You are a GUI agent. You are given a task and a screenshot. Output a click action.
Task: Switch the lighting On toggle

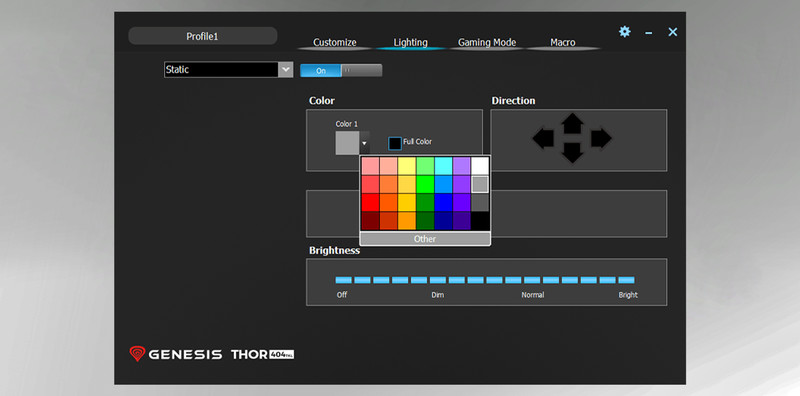tap(321, 70)
